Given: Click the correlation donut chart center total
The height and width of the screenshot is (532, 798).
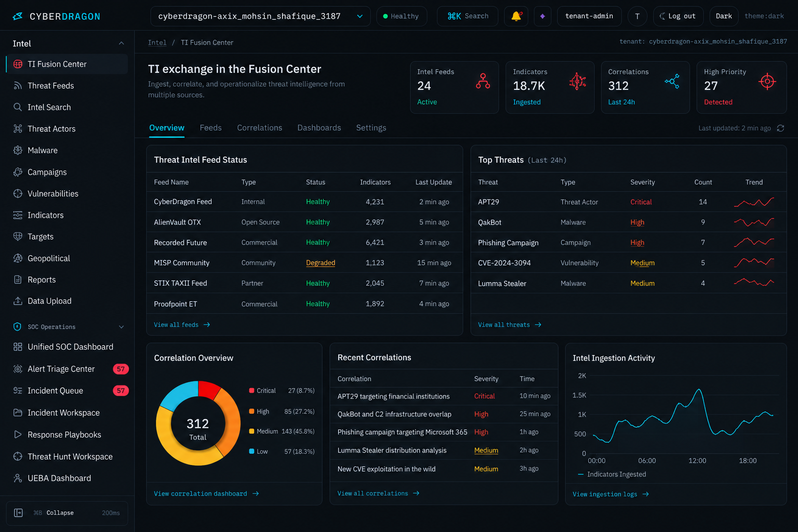Looking at the screenshot, I should click(197, 429).
